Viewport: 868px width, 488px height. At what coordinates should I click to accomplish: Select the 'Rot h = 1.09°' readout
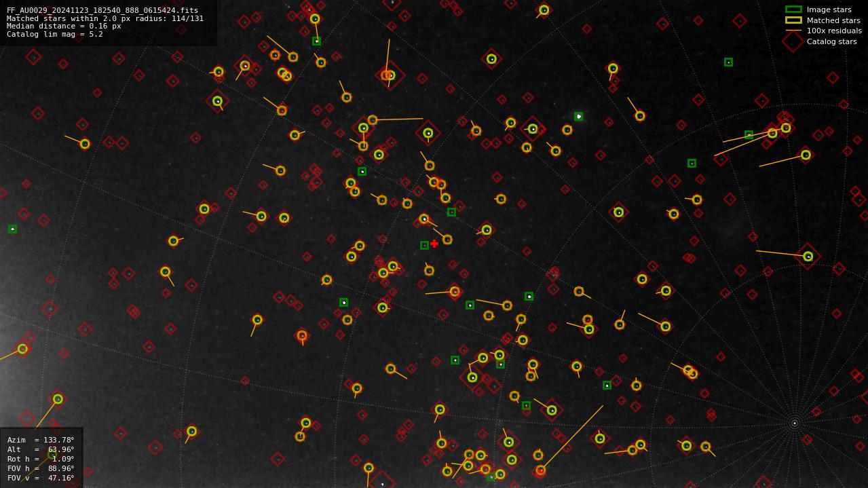[41, 459]
